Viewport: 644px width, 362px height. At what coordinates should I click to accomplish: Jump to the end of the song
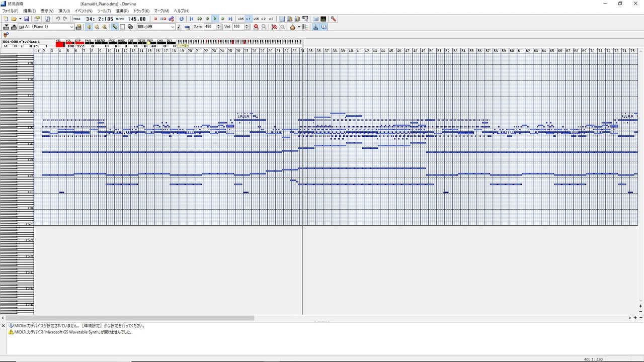coord(230,19)
